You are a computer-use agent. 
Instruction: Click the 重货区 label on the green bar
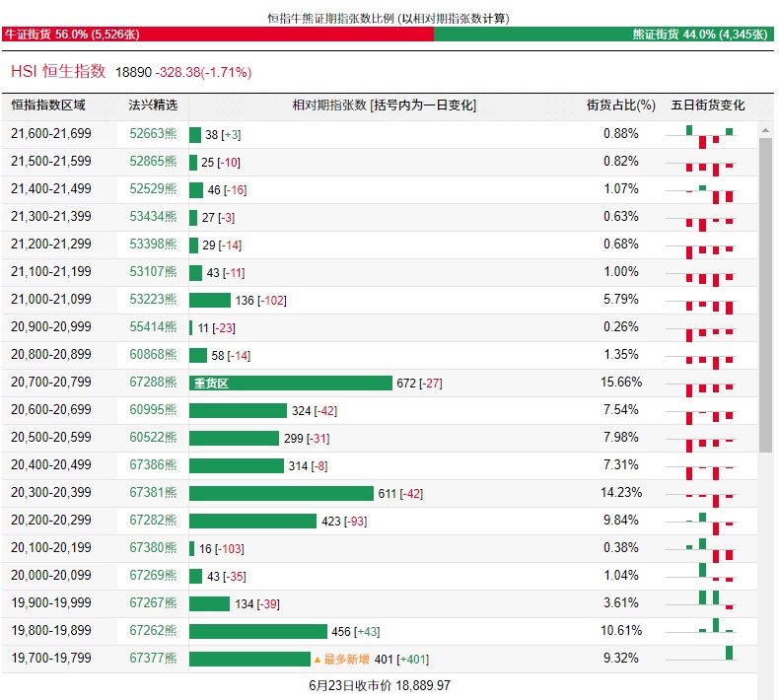(210, 384)
